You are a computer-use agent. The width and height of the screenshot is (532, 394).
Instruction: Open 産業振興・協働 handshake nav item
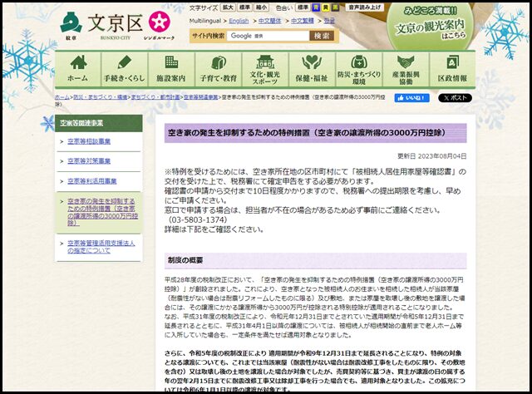click(x=406, y=70)
